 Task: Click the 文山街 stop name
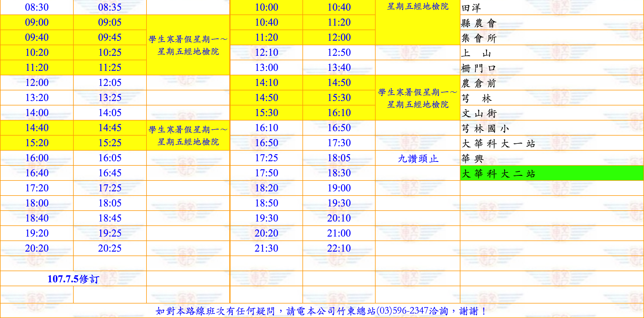coord(479,114)
